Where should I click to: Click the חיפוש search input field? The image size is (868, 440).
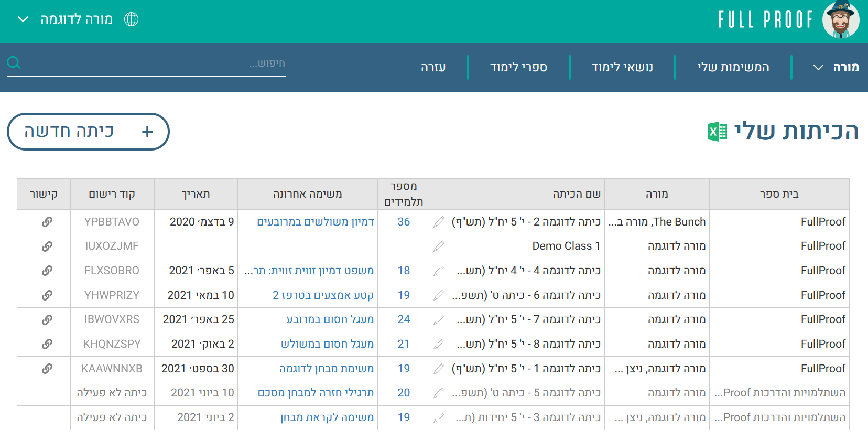pyautogui.click(x=157, y=63)
